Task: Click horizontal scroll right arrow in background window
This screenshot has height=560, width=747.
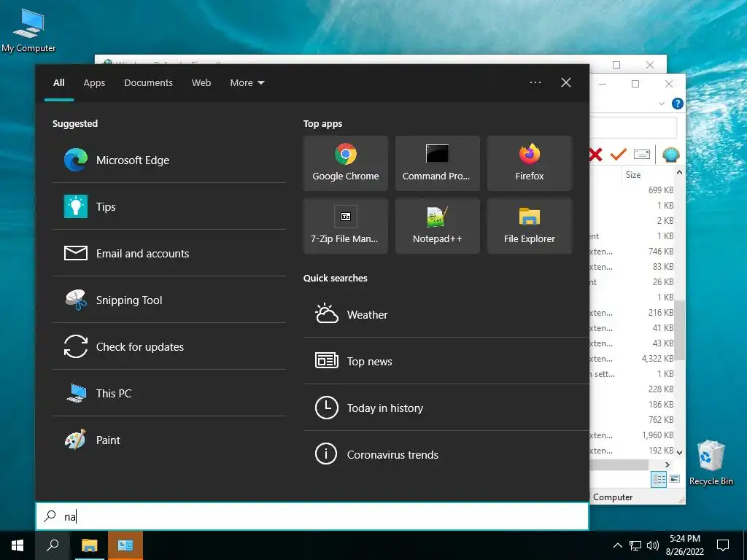Action: [667, 464]
